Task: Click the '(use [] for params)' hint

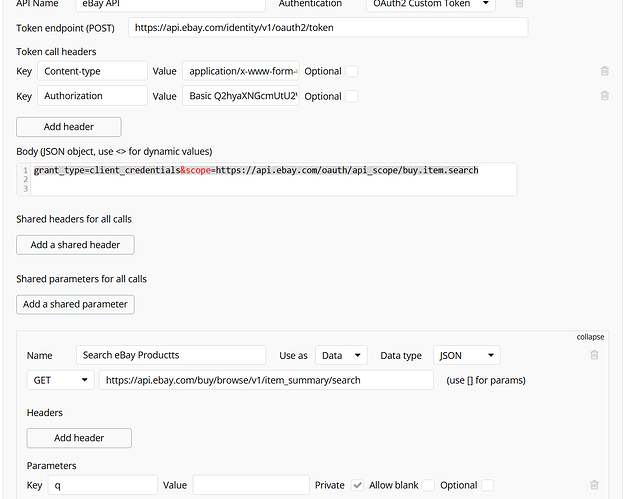Action: (x=486, y=380)
